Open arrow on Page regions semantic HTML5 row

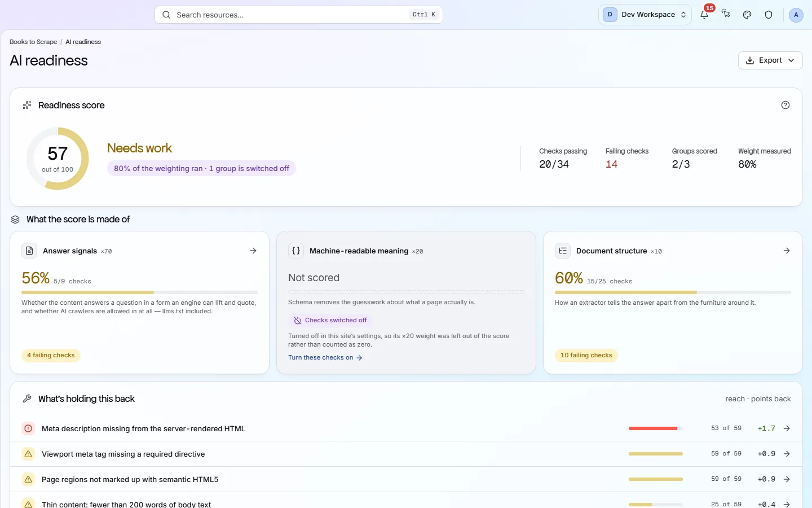pos(787,479)
